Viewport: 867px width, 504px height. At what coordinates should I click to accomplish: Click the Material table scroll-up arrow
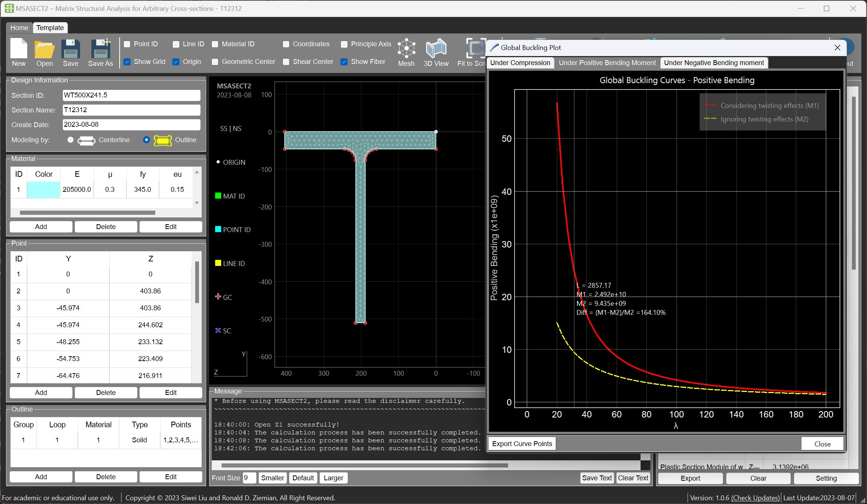click(x=197, y=172)
